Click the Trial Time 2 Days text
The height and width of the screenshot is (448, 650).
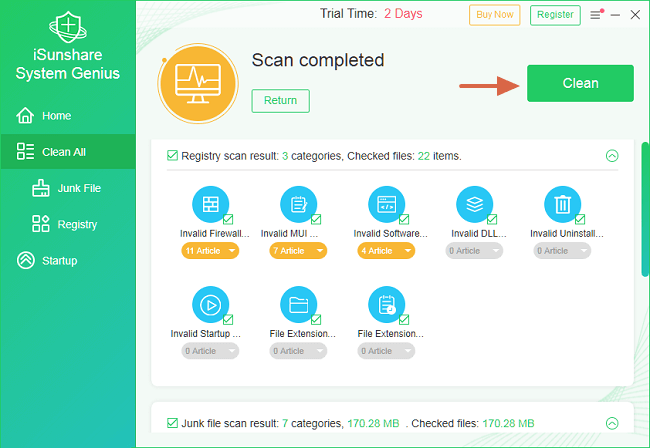click(371, 14)
